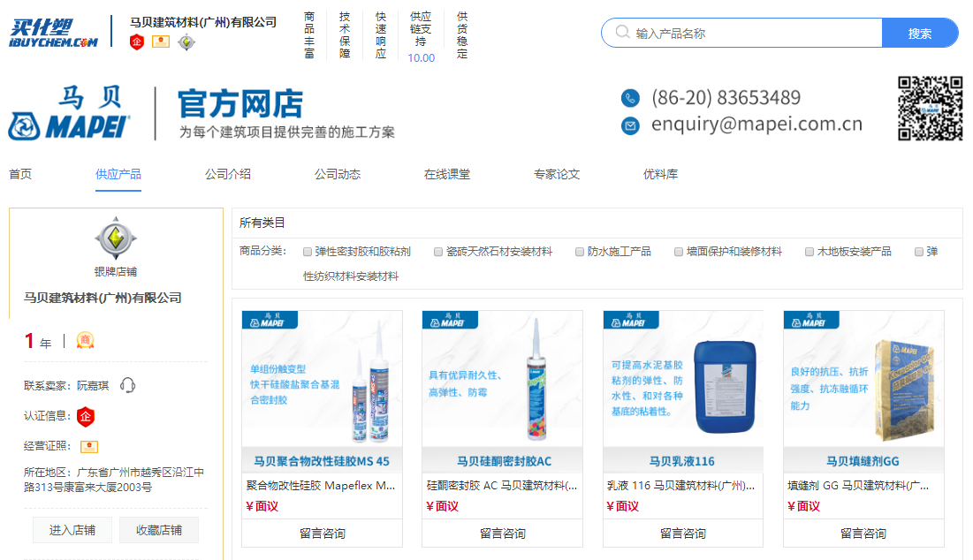Click the ¥面议 price under 乳液 116
Viewport: 973px width, 560px height.
(x=622, y=506)
